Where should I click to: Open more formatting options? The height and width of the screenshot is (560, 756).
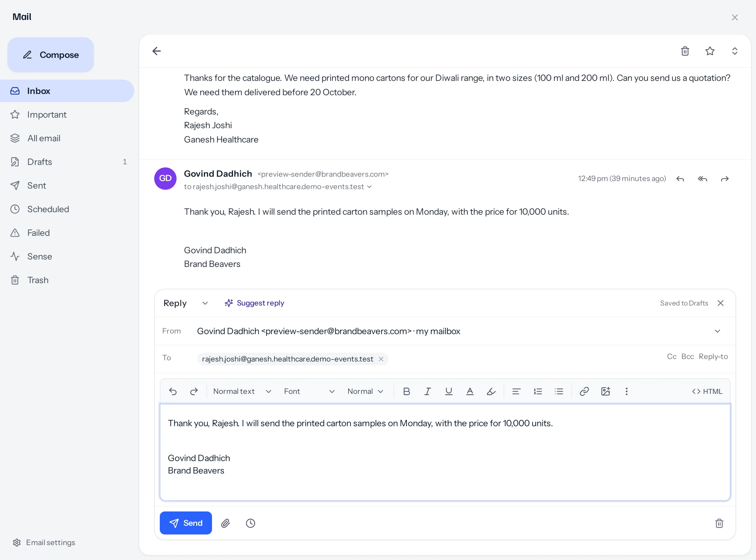[627, 391]
